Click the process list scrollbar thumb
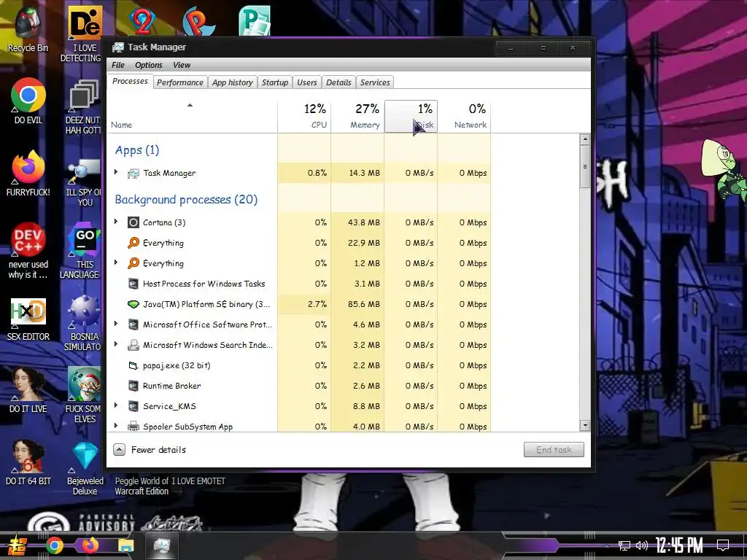The image size is (747, 560). click(x=584, y=167)
